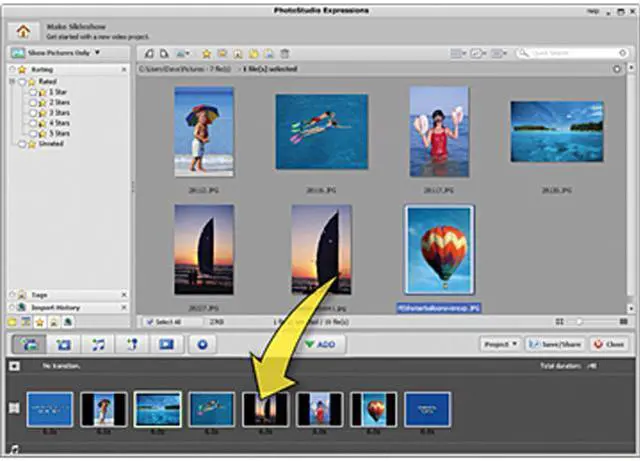This screenshot has width=640, height=461.
Task: Select the hot air balloon photo thumbnail
Action: point(439,249)
